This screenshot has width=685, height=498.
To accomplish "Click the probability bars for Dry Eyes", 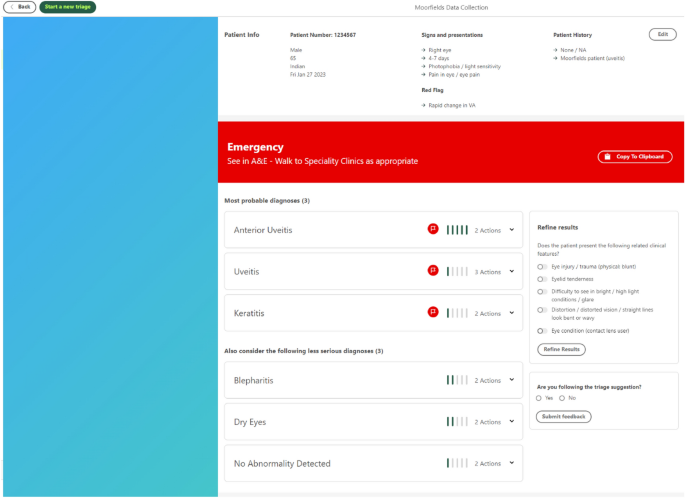I will click(x=457, y=422).
